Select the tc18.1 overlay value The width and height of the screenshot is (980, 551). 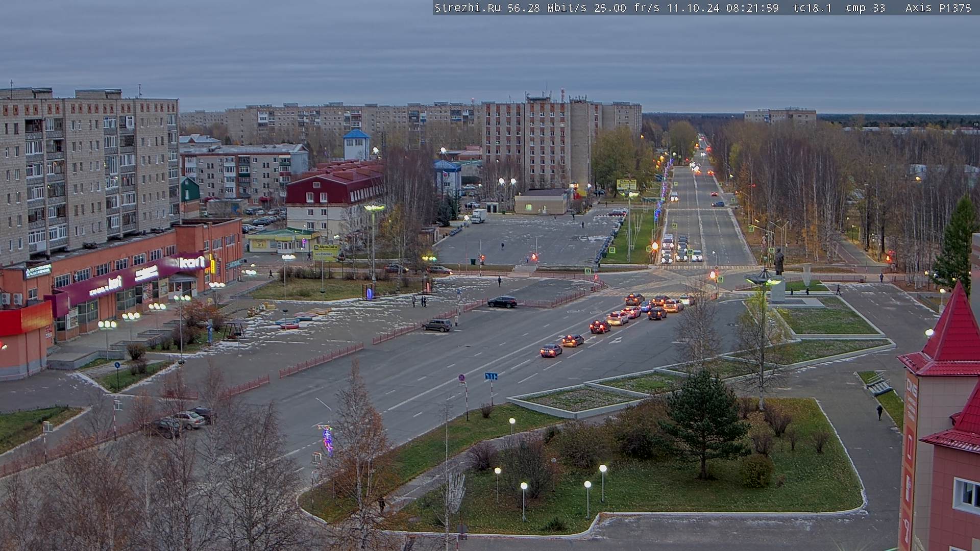(x=812, y=8)
